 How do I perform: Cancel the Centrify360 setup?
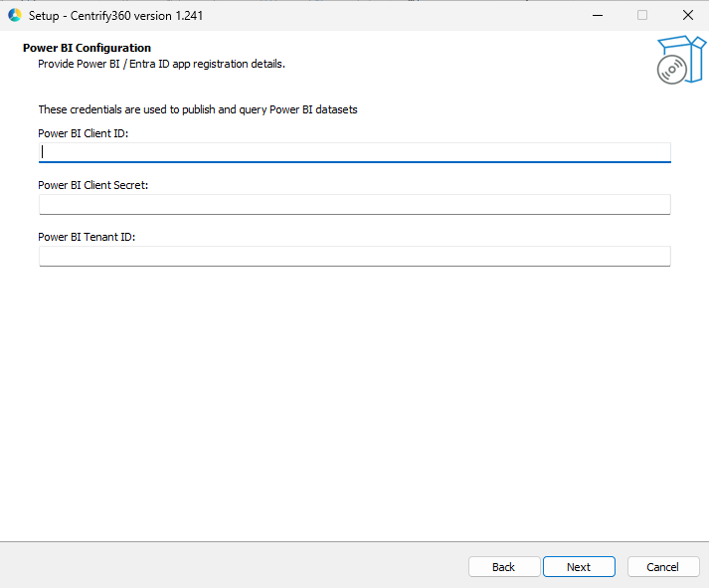coord(663,567)
